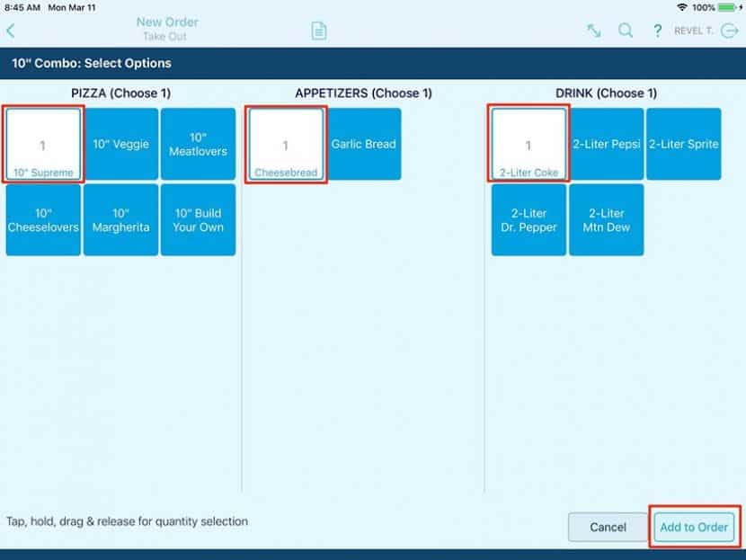Open the order notes document icon

(x=319, y=30)
